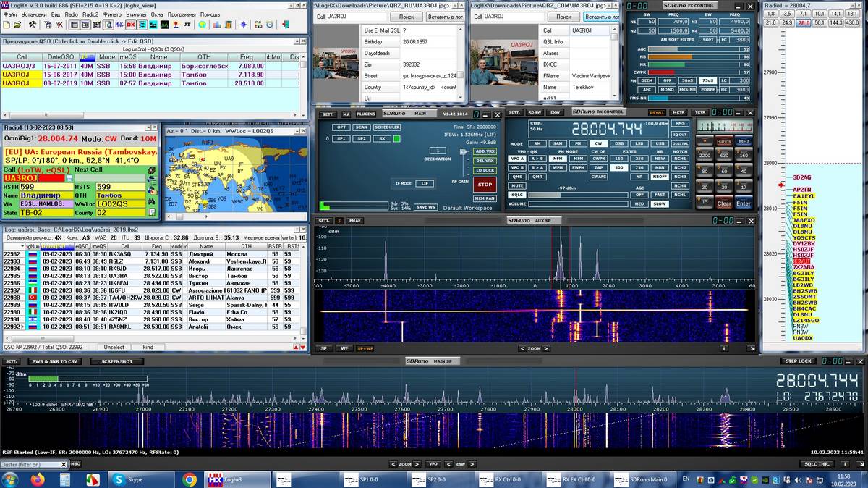Click the binoculars search icon in Radio1 panel
868x488 pixels.
152,201
